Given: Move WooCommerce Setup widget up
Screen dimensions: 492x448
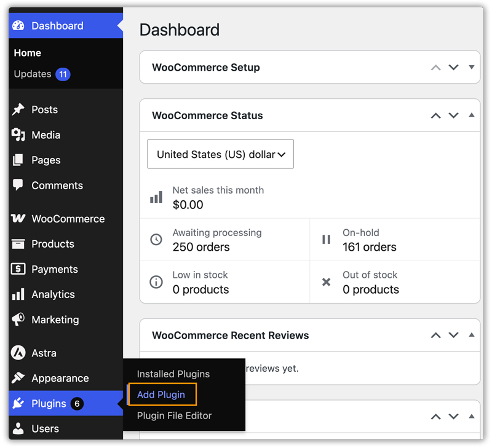Looking at the screenshot, I should [x=436, y=68].
